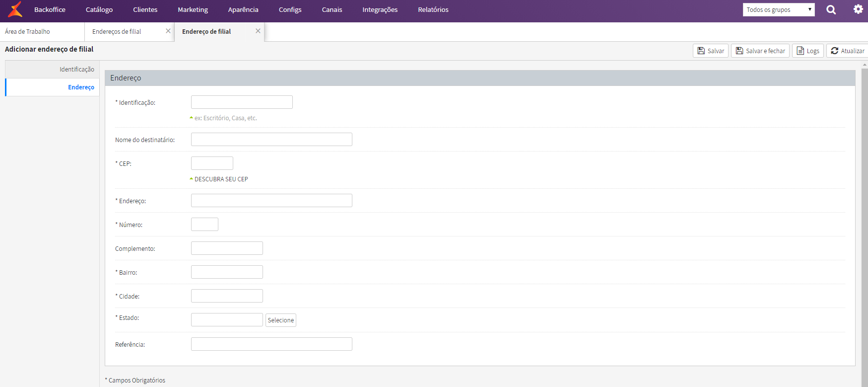
Task: Open the Aparência menu
Action: click(x=243, y=9)
